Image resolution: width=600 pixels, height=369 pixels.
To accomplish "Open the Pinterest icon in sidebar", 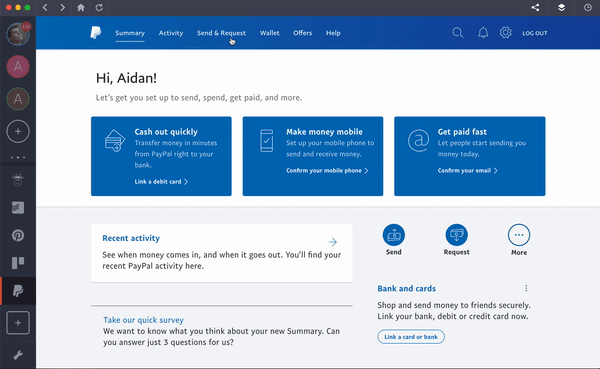I will click(x=18, y=235).
